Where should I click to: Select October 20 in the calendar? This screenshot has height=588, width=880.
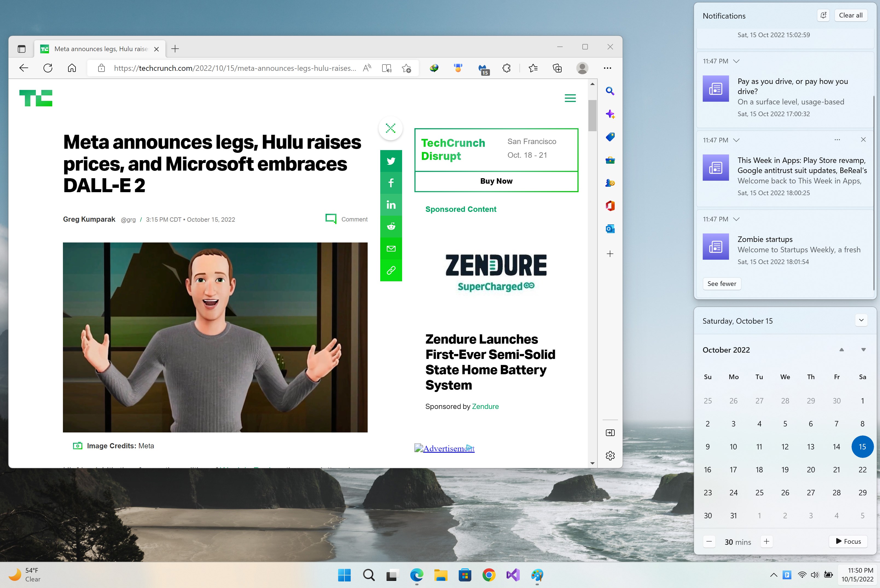(x=811, y=470)
